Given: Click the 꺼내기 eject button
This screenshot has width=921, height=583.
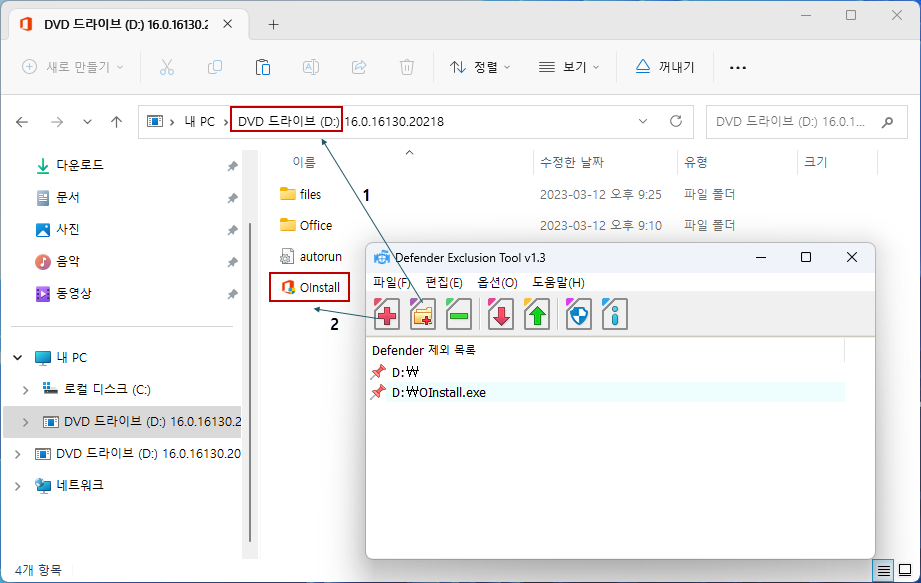Looking at the screenshot, I should coord(665,67).
